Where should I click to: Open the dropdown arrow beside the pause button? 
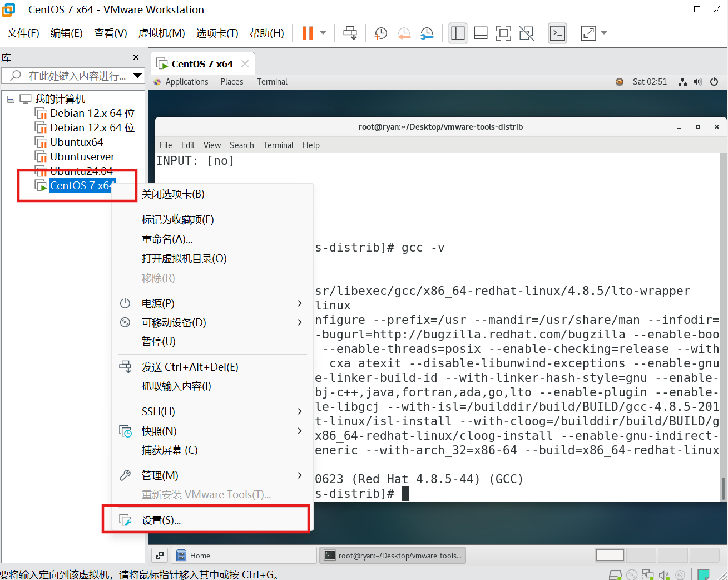point(323,33)
